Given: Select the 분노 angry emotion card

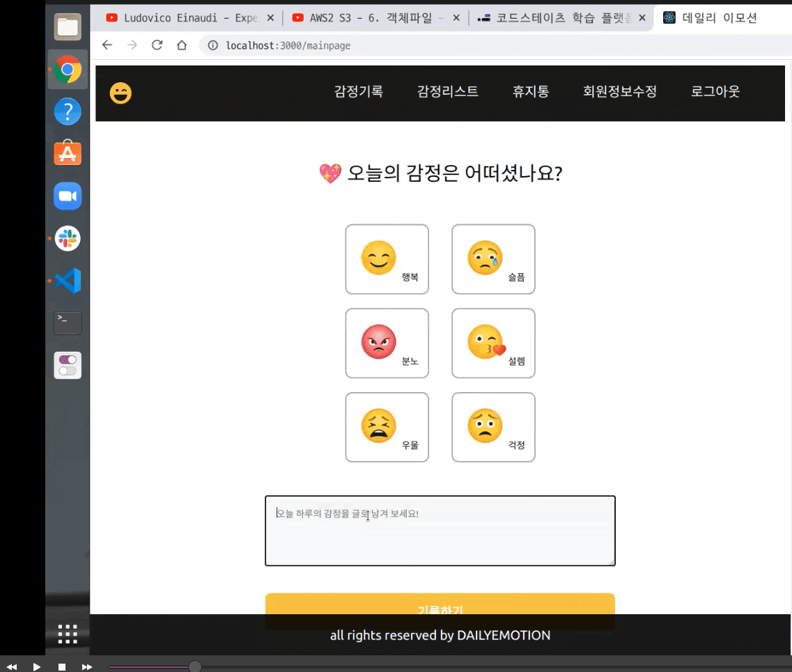Looking at the screenshot, I should 387,343.
